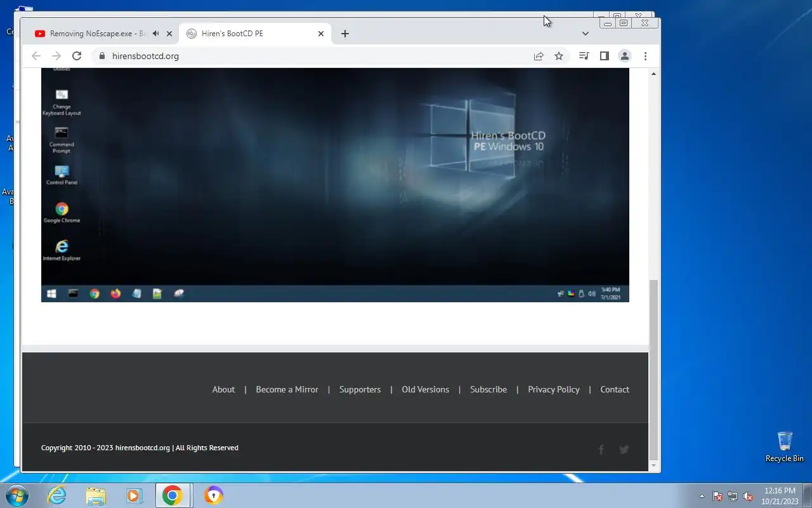Open Chrome profile avatar
The width and height of the screenshot is (812, 508).
click(x=624, y=56)
